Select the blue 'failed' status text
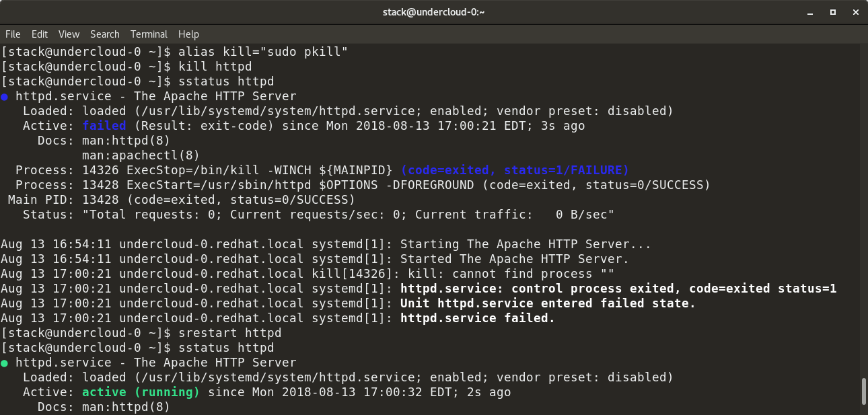This screenshot has height=415, width=868. click(104, 126)
